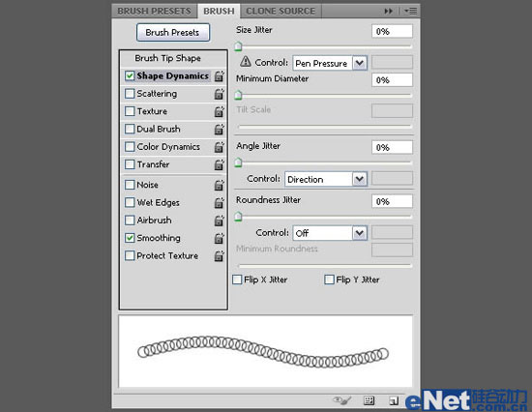Select Brush Tip Shape in the list
This screenshot has width=532, height=412.
(x=167, y=58)
